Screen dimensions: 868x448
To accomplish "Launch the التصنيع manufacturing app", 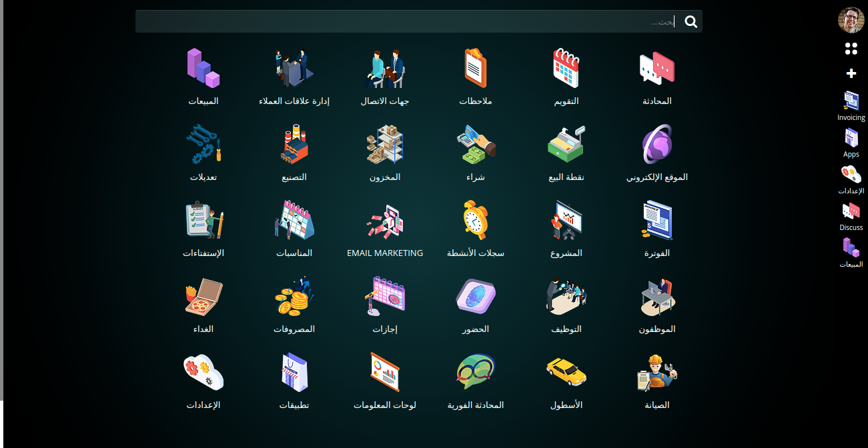I will tap(294, 145).
